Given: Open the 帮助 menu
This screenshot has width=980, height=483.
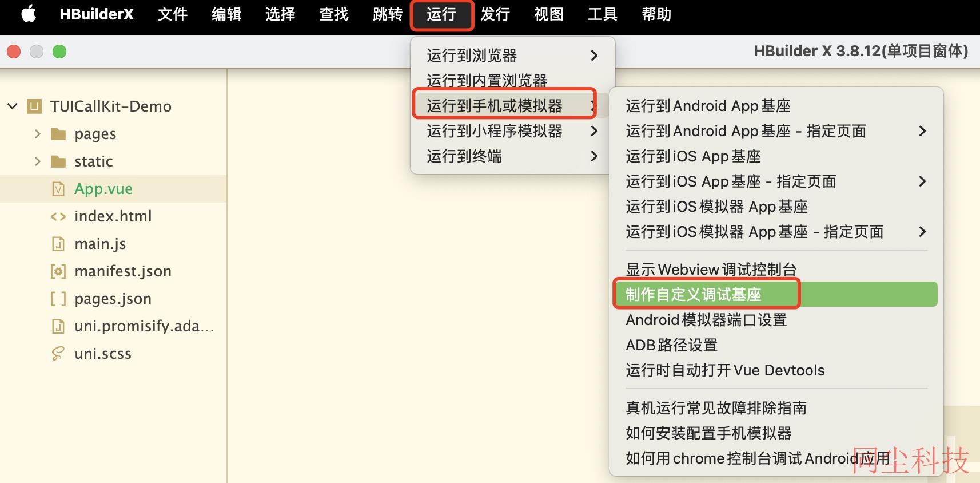Looking at the screenshot, I should pyautogui.click(x=656, y=14).
